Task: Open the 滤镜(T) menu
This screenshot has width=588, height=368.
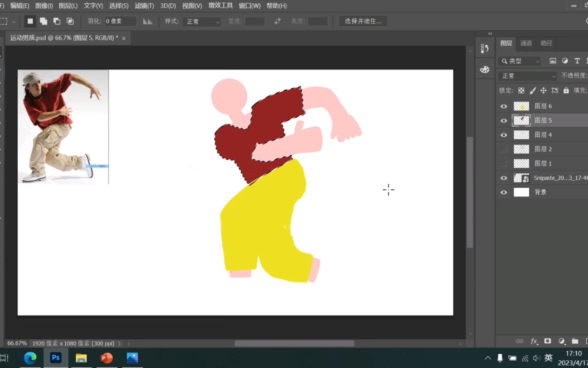Action: [x=144, y=6]
